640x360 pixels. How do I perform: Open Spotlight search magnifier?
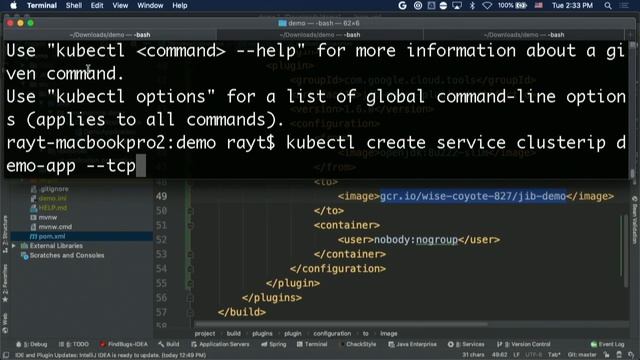coord(608,5)
